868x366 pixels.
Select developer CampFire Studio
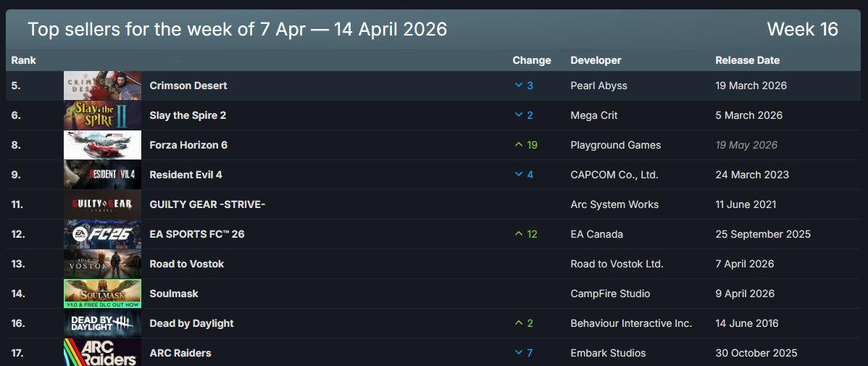611,294
